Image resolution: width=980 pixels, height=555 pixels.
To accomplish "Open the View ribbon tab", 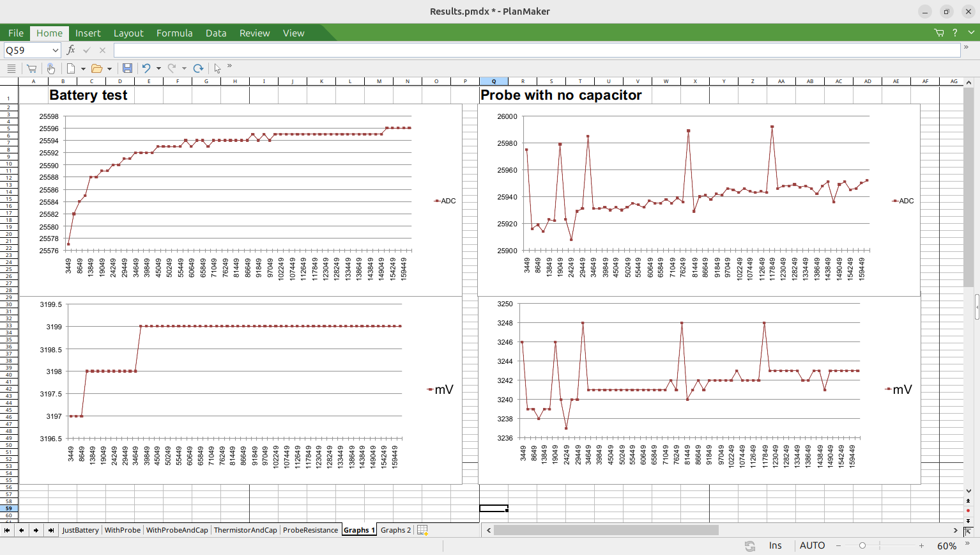I will pyautogui.click(x=293, y=33).
